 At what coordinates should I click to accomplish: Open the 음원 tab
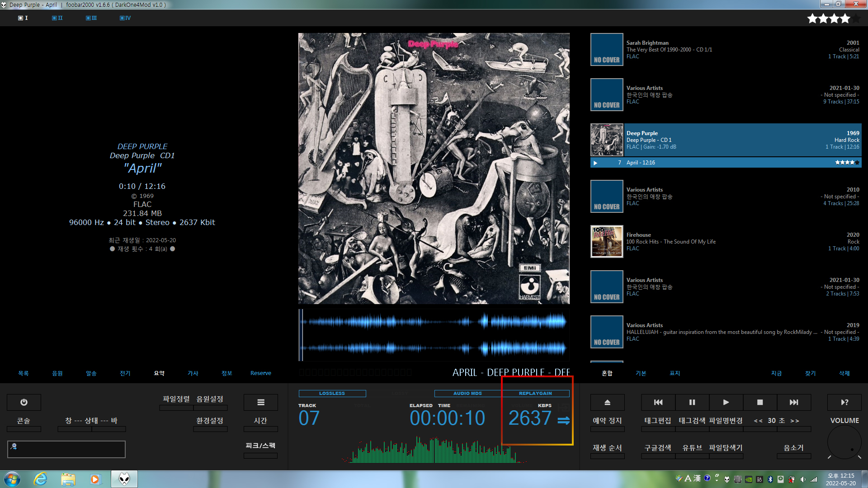pyautogui.click(x=57, y=373)
